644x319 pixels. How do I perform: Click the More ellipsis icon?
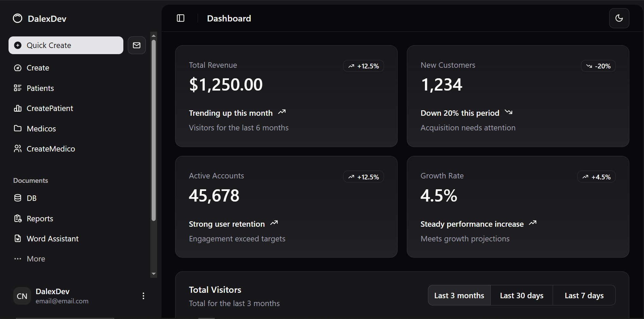(x=18, y=259)
